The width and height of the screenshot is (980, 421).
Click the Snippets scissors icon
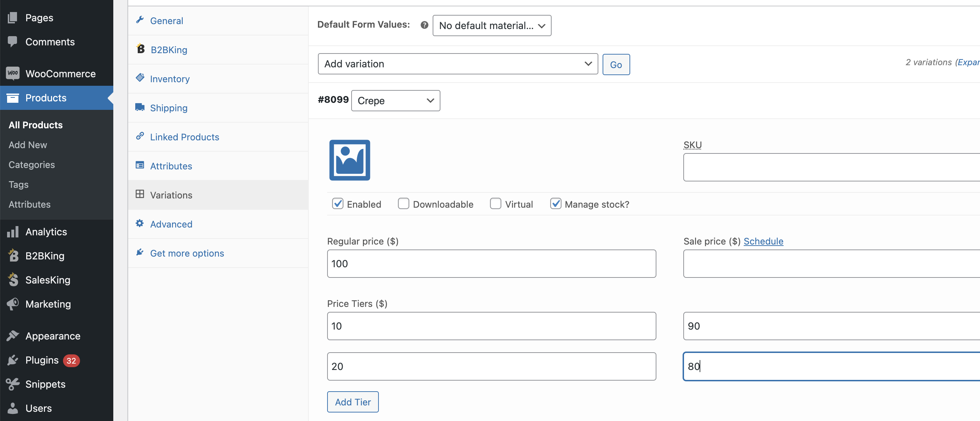[x=12, y=384]
